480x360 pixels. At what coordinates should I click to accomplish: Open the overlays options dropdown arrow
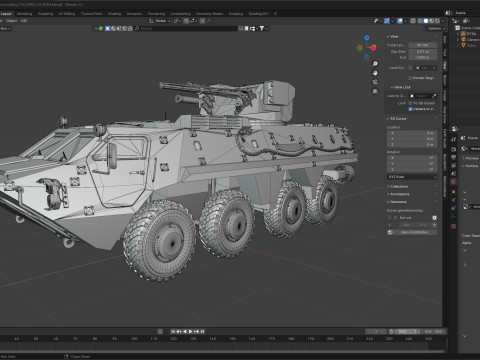pos(405,21)
